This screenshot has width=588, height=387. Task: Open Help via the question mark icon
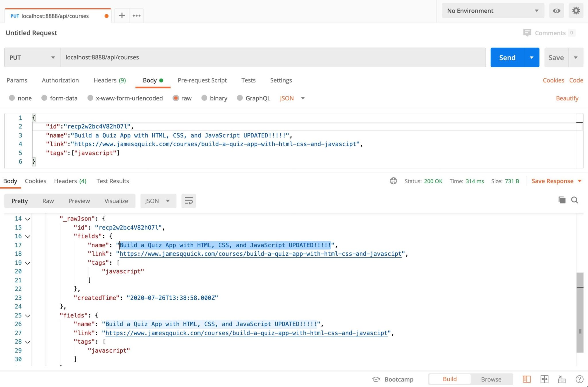pos(579,379)
